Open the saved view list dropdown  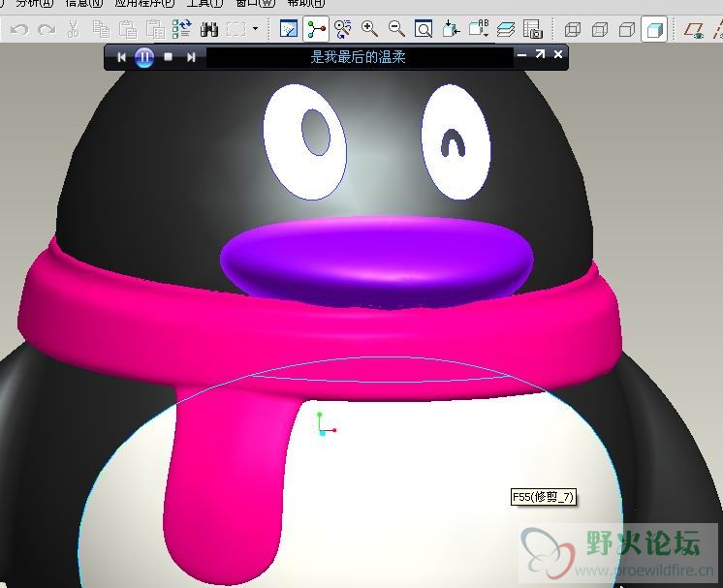[x=479, y=29]
